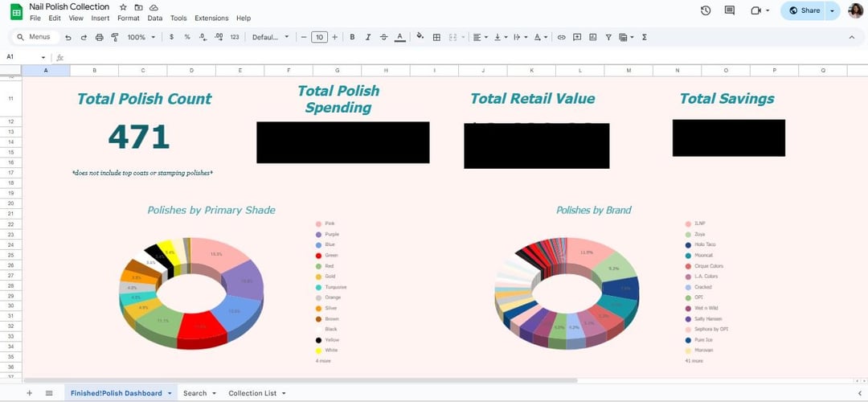Viewport: 868px width, 402px height.
Task: Toggle bold formatting
Action: [352, 37]
